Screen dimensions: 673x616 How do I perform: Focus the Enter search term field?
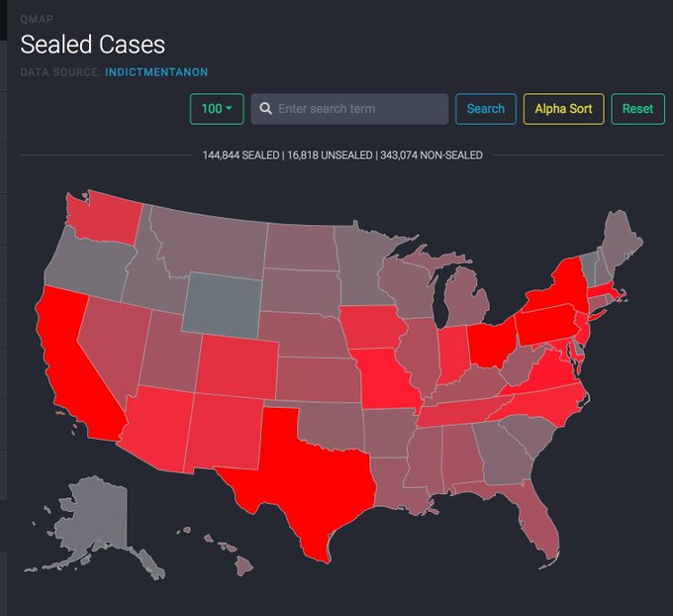tap(358, 109)
